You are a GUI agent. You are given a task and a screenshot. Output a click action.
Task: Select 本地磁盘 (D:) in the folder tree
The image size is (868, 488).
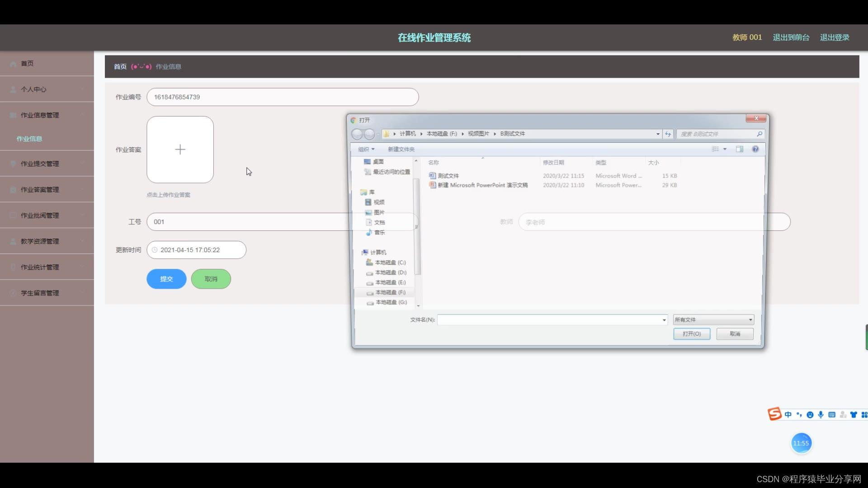390,272
